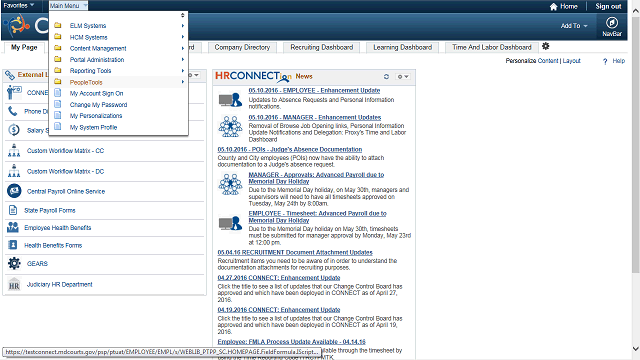Click the Help question mark icon

605,61
